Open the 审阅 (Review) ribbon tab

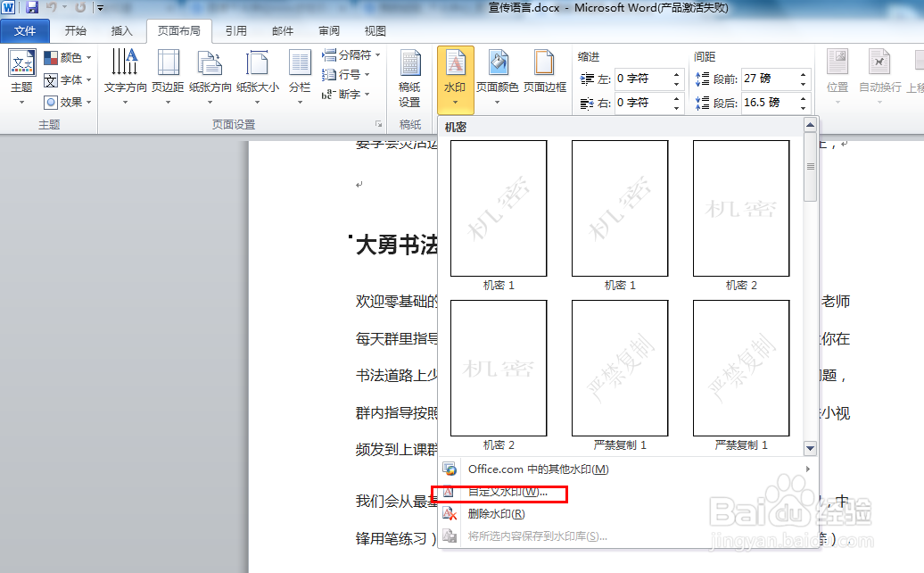click(328, 29)
